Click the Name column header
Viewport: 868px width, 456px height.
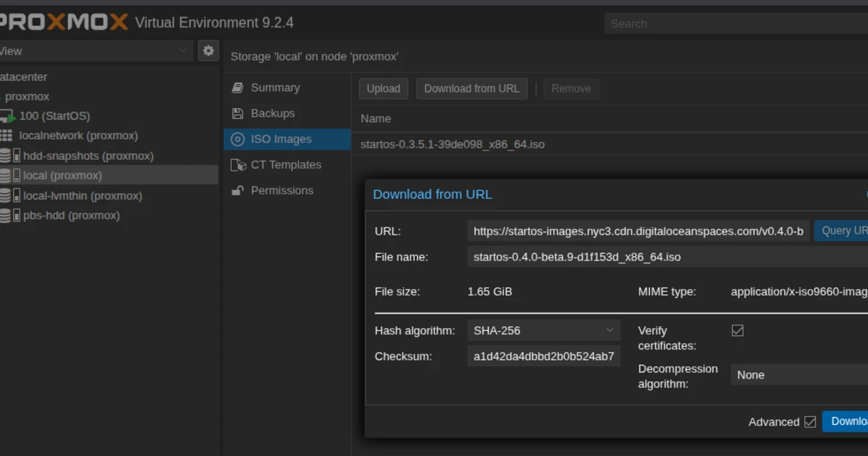(x=610, y=119)
